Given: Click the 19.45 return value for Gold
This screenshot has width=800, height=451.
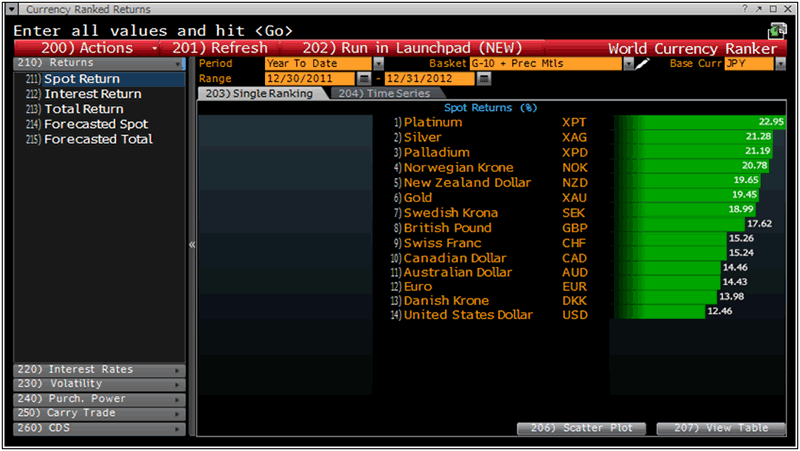Looking at the screenshot, I should (x=744, y=194).
